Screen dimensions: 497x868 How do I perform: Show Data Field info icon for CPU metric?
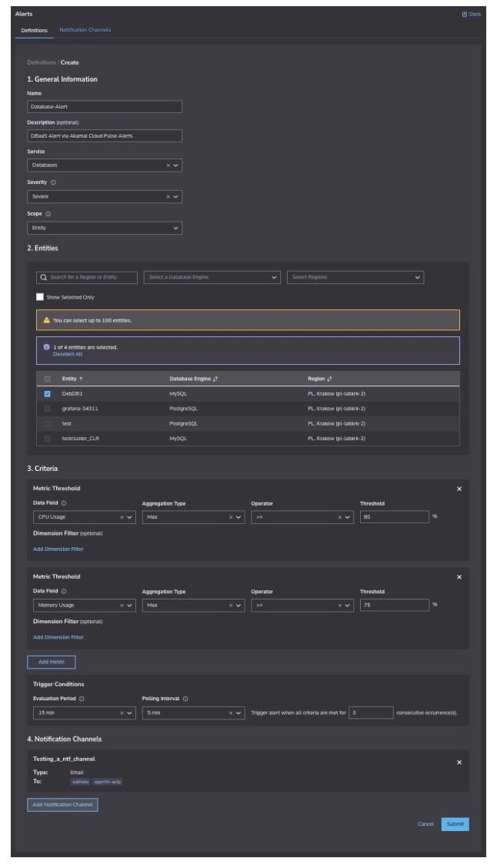click(64, 503)
